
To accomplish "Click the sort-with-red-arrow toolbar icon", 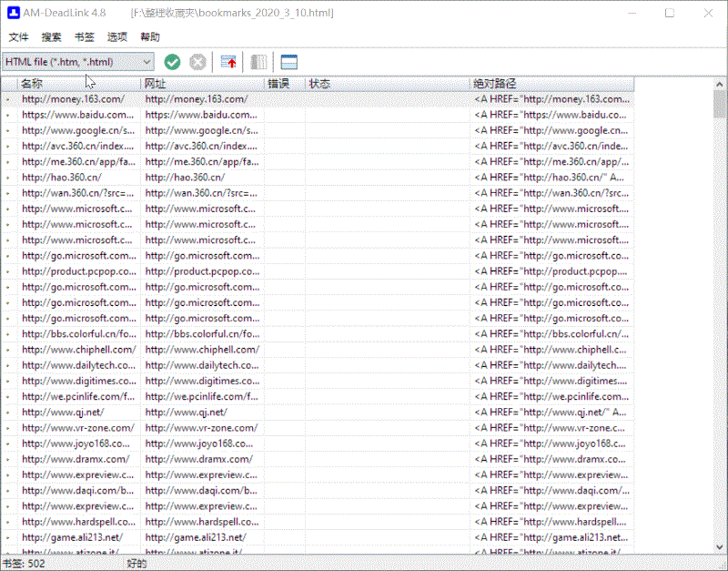I will pyautogui.click(x=229, y=62).
